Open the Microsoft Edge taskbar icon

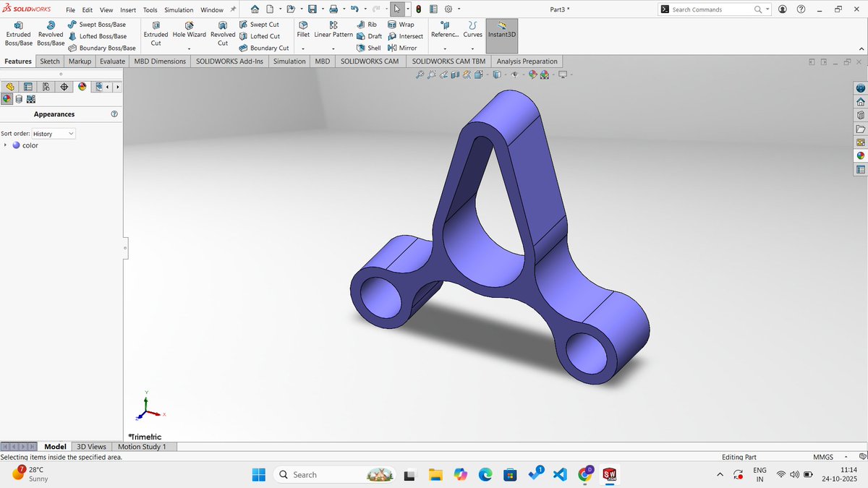[x=485, y=474]
